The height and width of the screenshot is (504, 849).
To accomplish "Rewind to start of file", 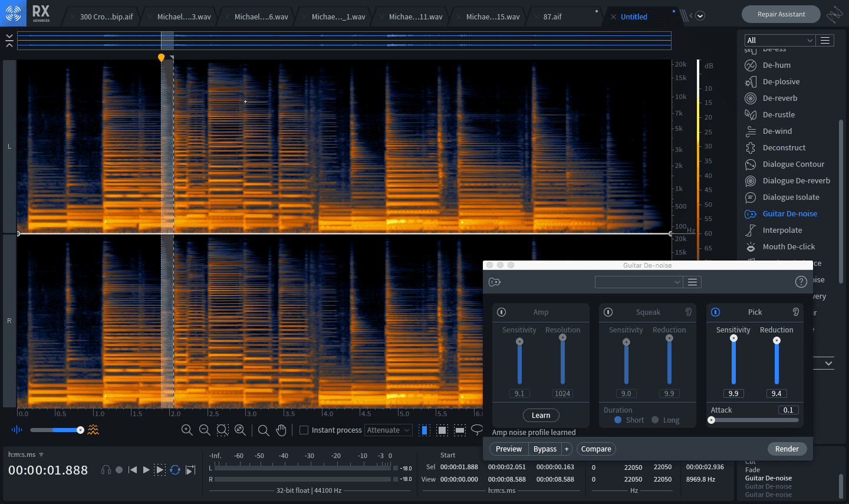I will [x=133, y=470].
